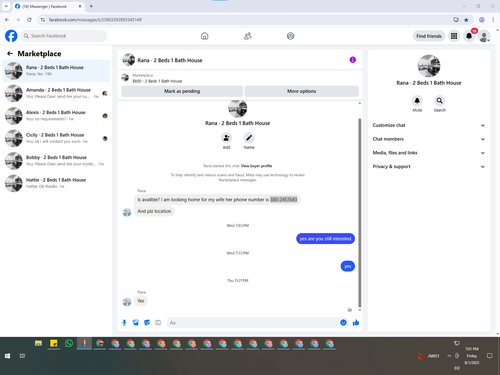Viewport: 500px width, 375px height.
Task: Click the 'yes are you still intrested' message
Action: click(325, 239)
